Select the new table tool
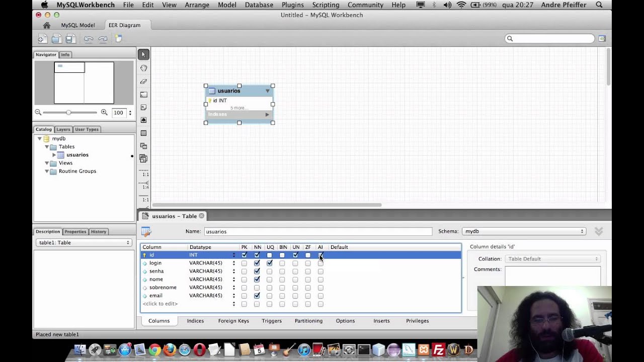 click(143, 133)
